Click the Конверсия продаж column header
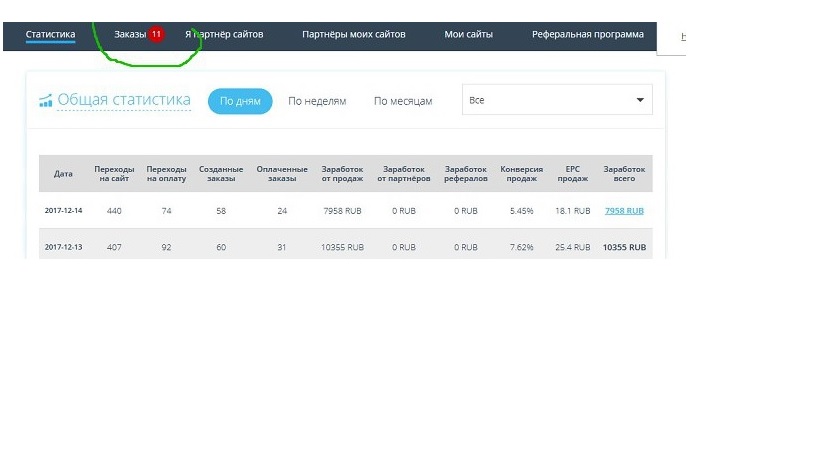Screen dimensions: 819x460 (521, 174)
